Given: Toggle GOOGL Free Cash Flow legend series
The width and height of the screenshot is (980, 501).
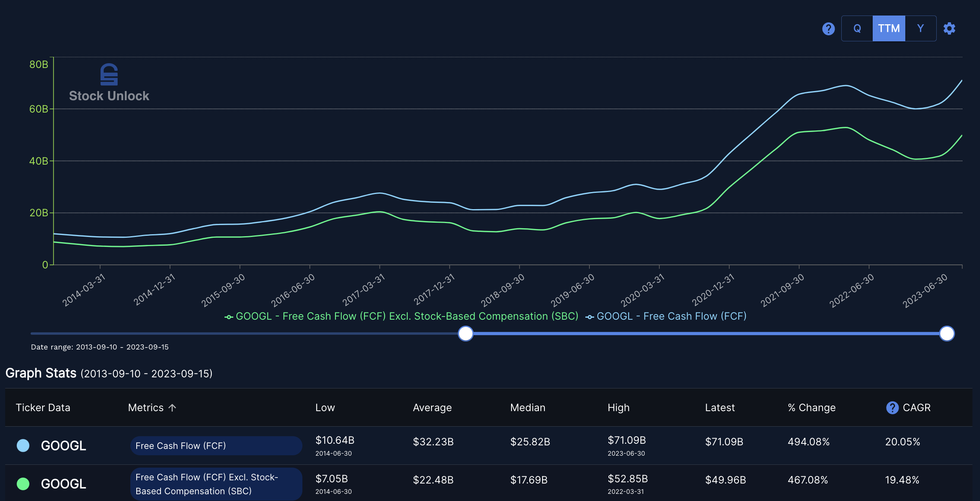Looking at the screenshot, I should tap(666, 317).
